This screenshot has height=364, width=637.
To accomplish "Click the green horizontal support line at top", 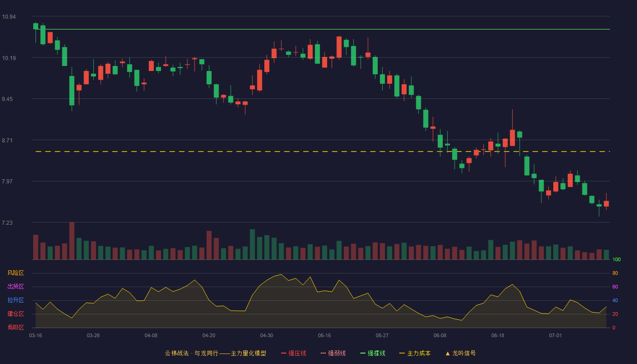I will click(x=323, y=29).
